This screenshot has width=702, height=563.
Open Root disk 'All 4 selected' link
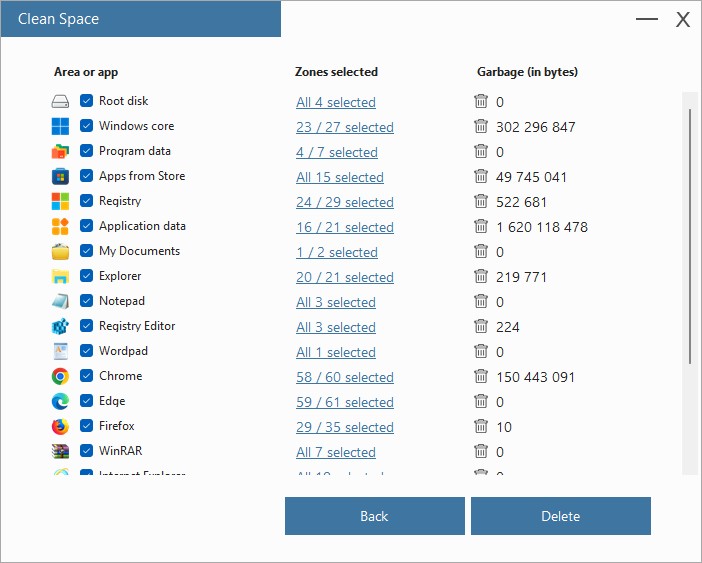(x=336, y=102)
